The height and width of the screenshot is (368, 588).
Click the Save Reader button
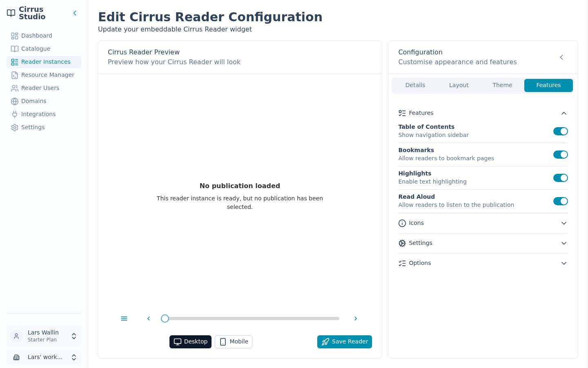coord(345,342)
